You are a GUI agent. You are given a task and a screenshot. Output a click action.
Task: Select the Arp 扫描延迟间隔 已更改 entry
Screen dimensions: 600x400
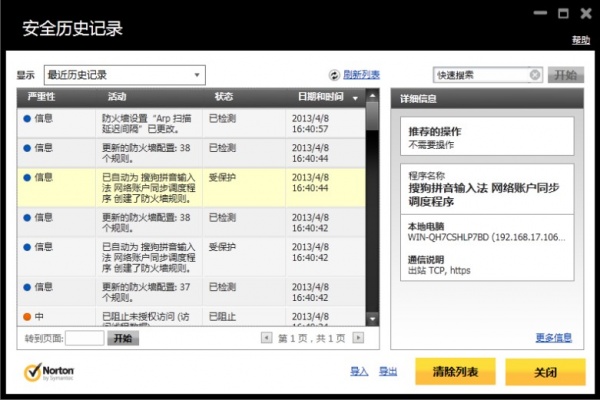(191, 123)
